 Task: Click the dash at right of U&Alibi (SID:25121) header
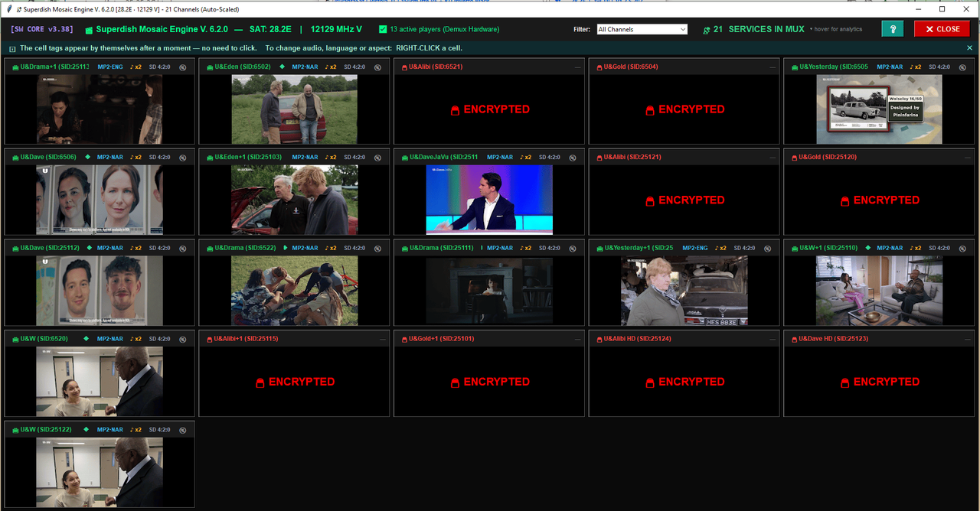(773, 158)
